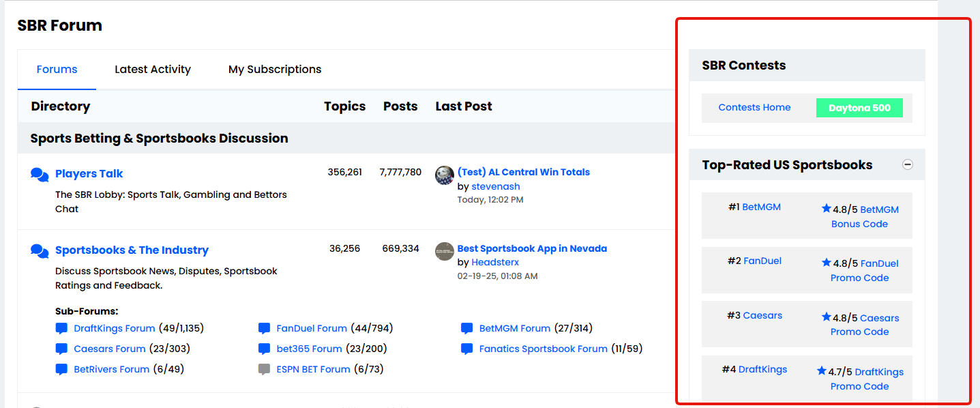
Task: Click the Sports Betting & Sportsbooks Discussion heading
Action: (159, 139)
